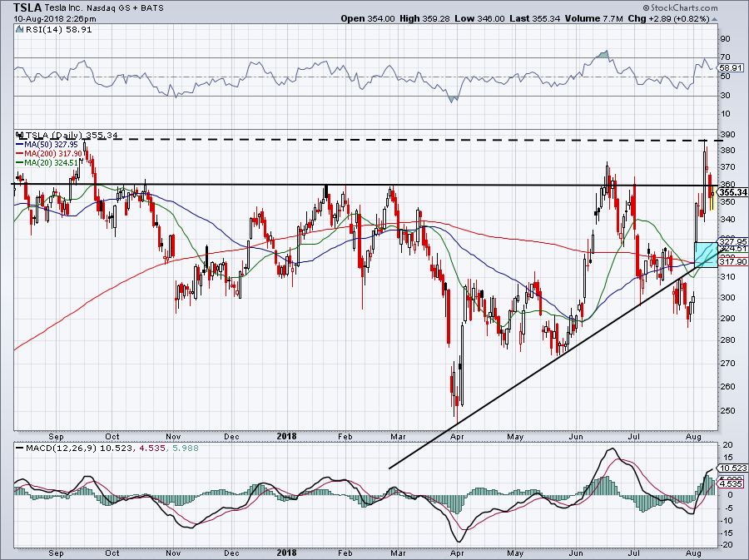The width and height of the screenshot is (749, 560).
Task: Click the cyan highlighted box near August
Action: tap(706, 255)
